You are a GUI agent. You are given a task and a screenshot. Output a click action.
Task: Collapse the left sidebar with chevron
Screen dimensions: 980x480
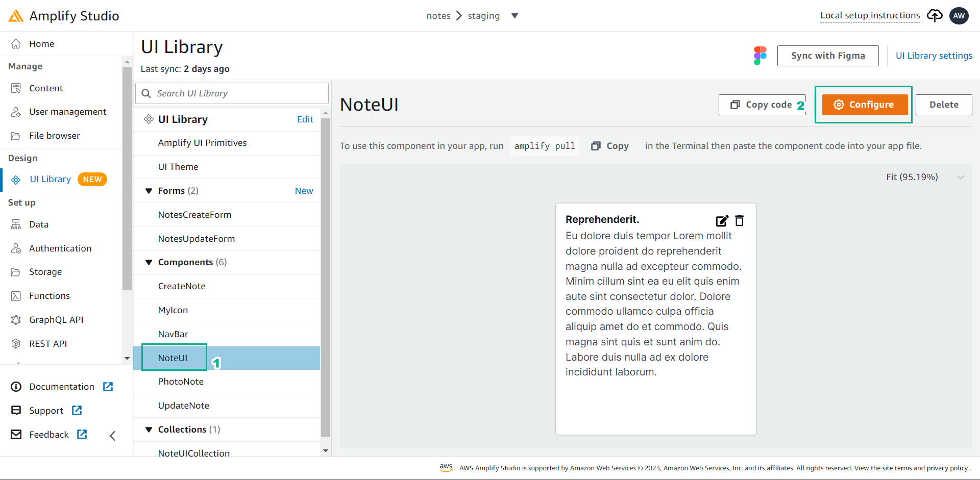pyautogui.click(x=113, y=436)
